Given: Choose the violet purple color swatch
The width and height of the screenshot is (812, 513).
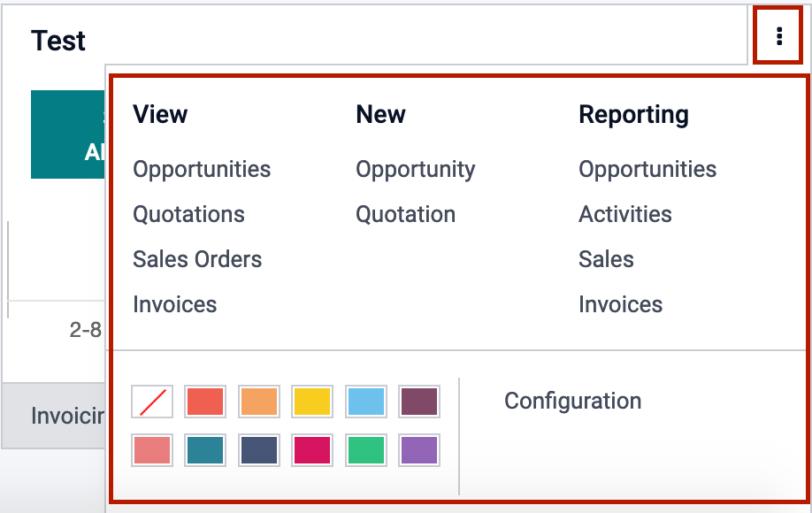Looking at the screenshot, I should 418,449.
